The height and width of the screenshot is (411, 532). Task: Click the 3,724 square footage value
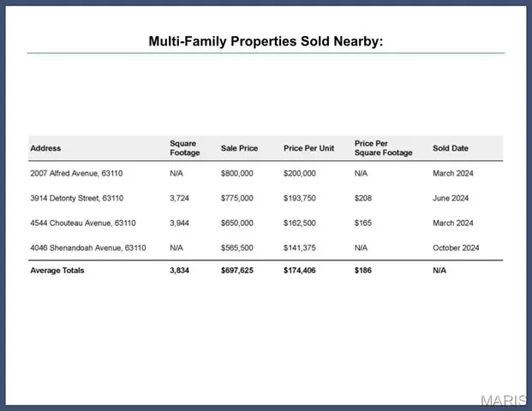point(180,198)
